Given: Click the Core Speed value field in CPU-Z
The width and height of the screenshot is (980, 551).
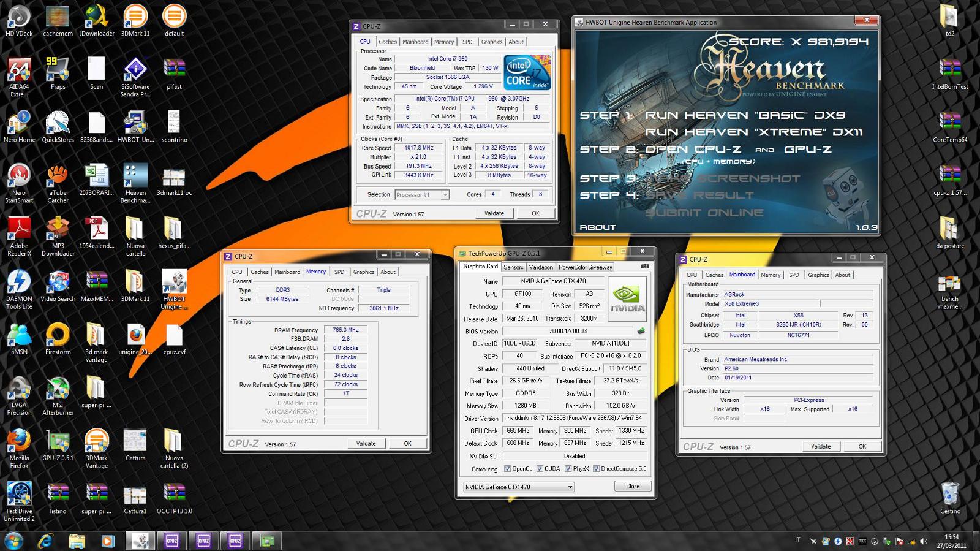Looking at the screenshot, I should pos(419,148).
